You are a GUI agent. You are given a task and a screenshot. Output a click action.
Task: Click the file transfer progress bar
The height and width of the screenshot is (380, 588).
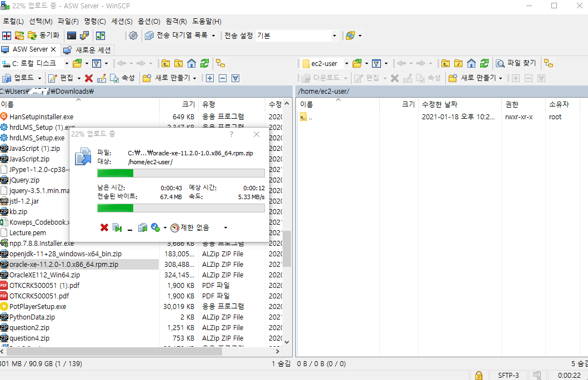(181, 173)
